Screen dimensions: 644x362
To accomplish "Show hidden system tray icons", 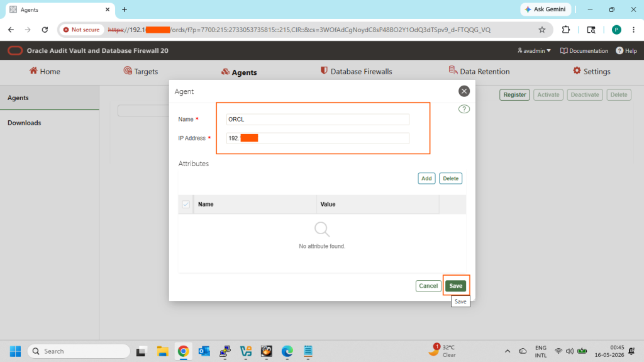I will tap(508, 351).
